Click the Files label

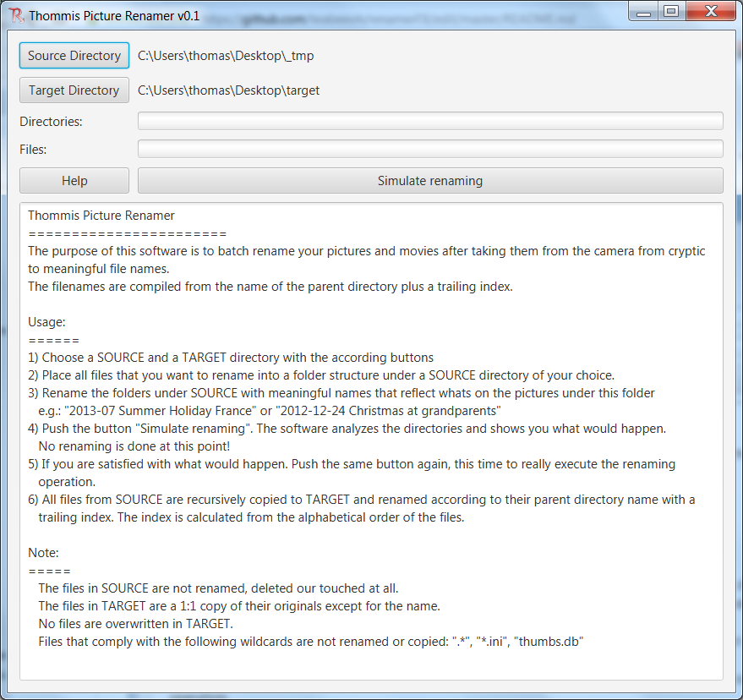[x=37, y=149]
